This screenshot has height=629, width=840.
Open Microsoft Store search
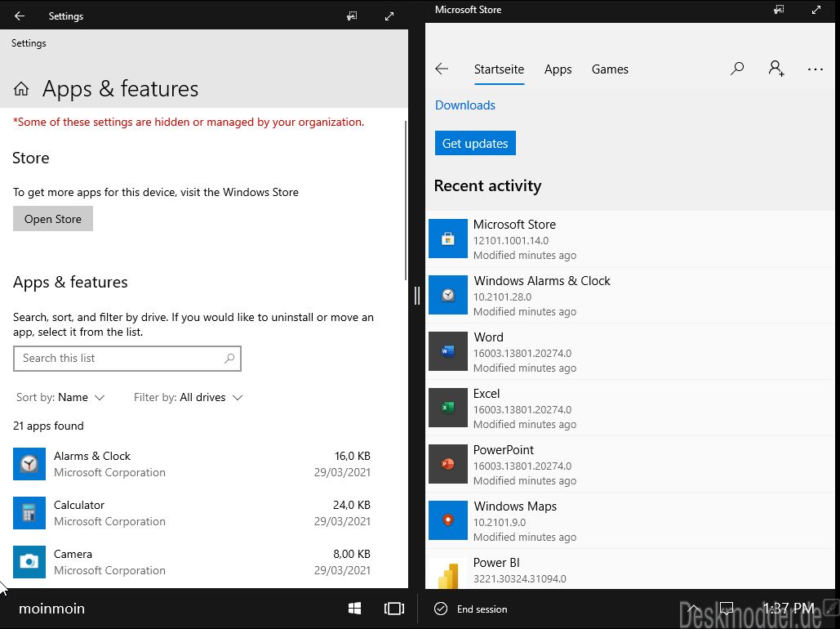[737, 69]
